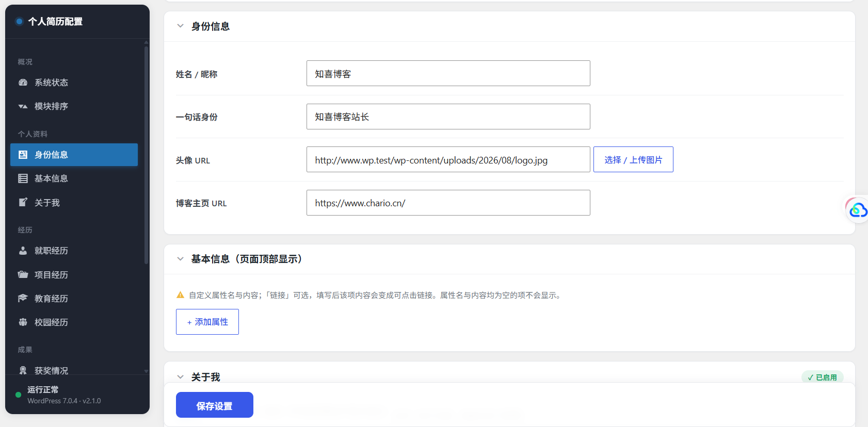Click the 经历 group label
The width and height of the screenshot is (868, 427).
point(25,230)
